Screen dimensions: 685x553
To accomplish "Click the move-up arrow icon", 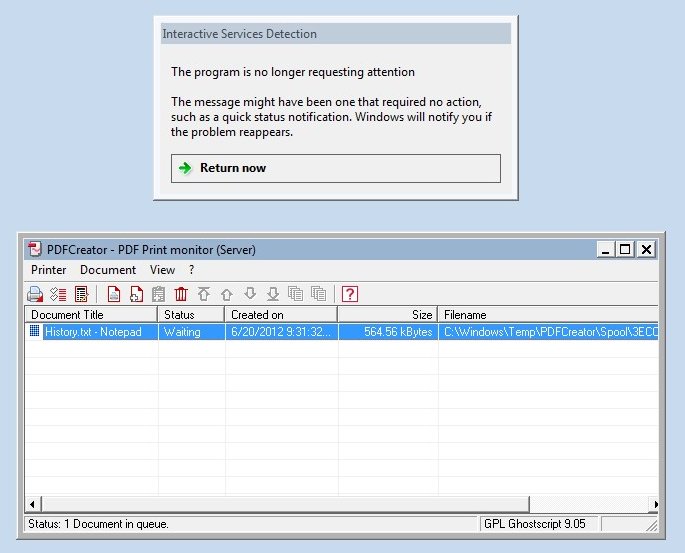I will [x=227, y=294].
